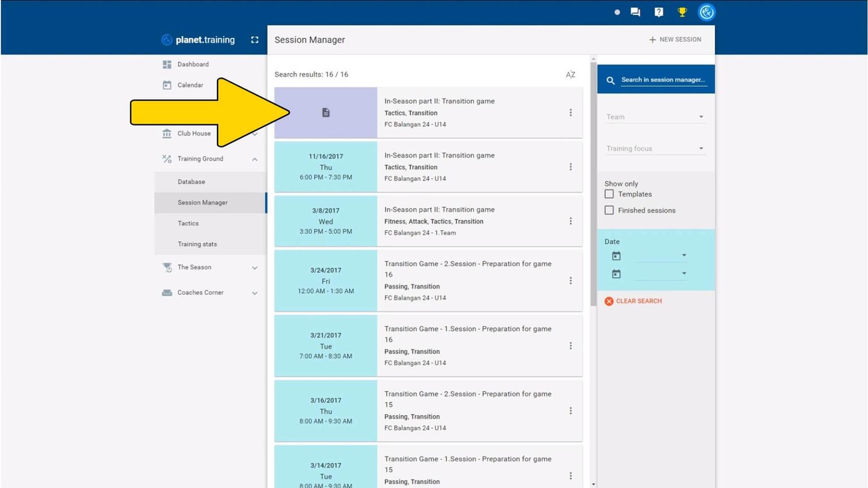The height and width of the screenshot is (488, 868).
Task: Open three-dot menu for 11/16/2017 session
Action: [570, 167]
